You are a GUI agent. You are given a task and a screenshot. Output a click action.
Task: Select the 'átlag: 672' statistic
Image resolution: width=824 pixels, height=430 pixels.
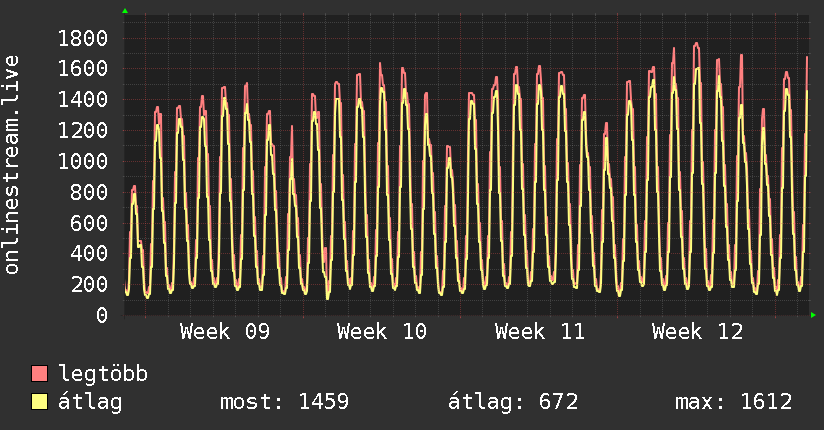[x=513, y=402]
